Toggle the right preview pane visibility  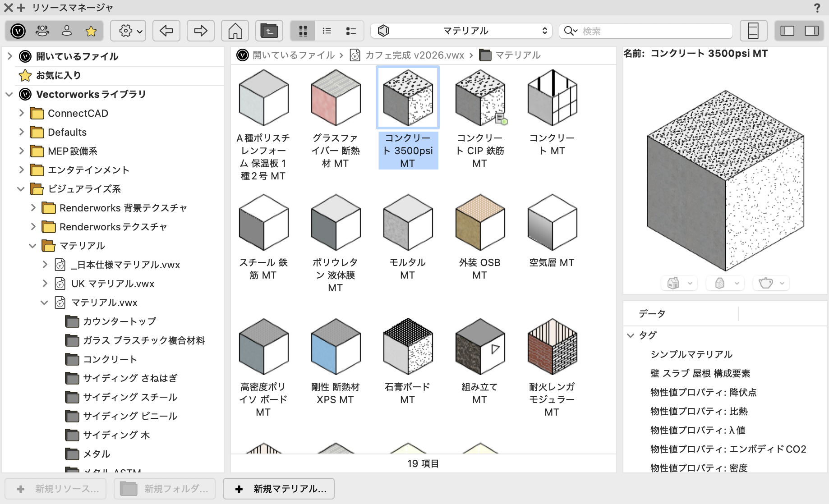(x=811, y=31)
